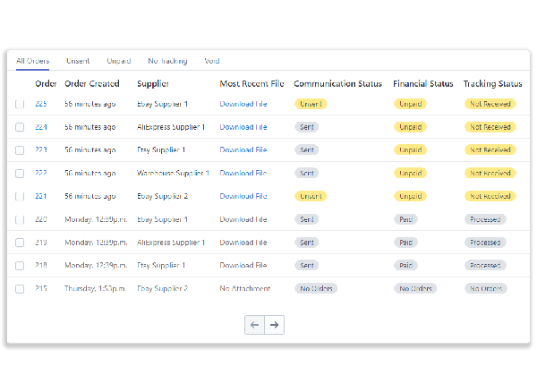Download File for order 219
537x392 pixels.
243,243
